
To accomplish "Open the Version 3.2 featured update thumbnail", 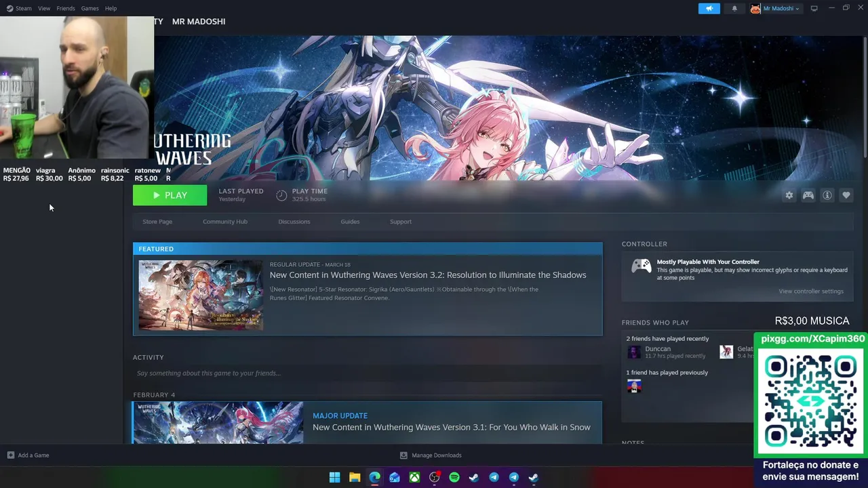I will (201, 295).
